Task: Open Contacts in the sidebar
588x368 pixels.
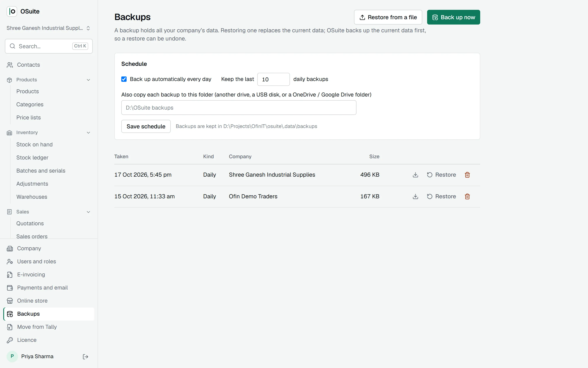Action: [x=49, y=65]
